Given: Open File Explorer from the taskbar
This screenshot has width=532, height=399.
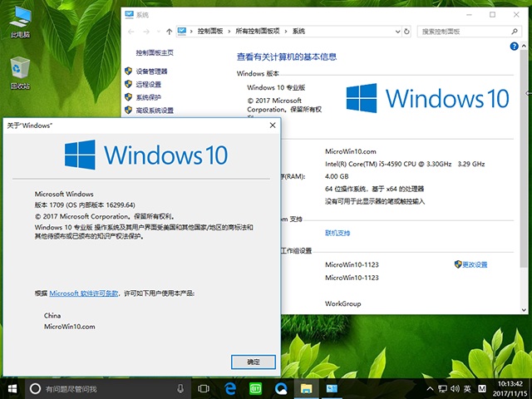Looking at the screenshot, I should [306, 389].
